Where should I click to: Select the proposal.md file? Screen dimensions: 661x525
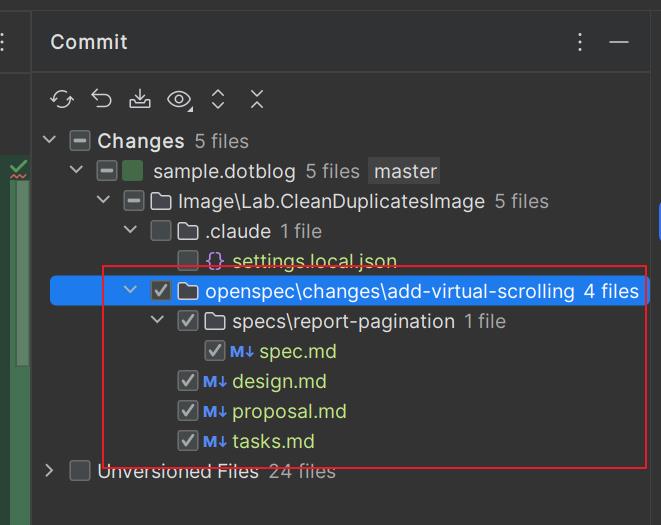tap(289, 411)
